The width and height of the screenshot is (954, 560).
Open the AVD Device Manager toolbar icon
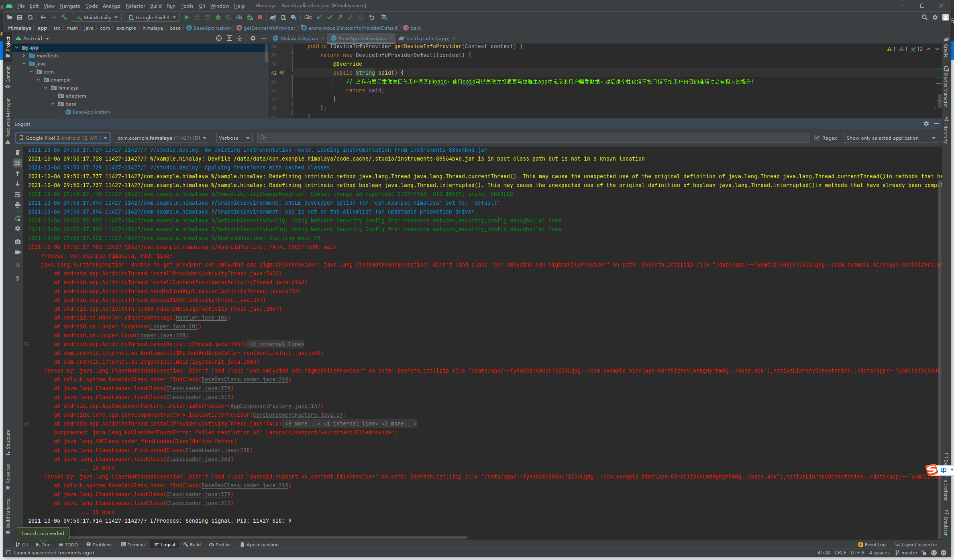click(283, 17)
